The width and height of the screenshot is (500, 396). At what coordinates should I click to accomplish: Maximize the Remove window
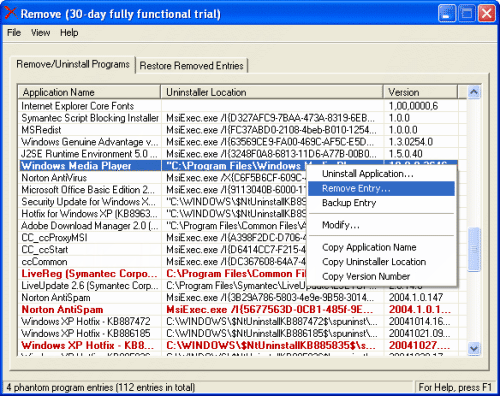pos(467,14)
